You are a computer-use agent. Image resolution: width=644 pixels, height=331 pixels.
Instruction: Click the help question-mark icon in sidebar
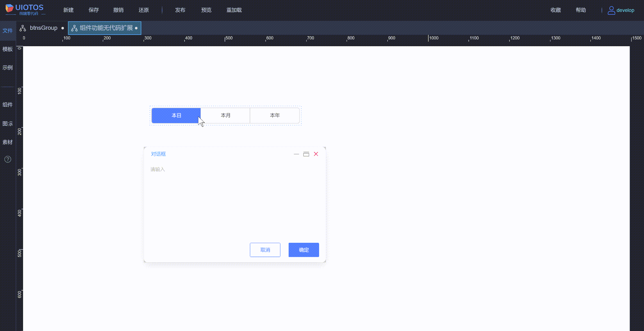click(x=7, y=159)
